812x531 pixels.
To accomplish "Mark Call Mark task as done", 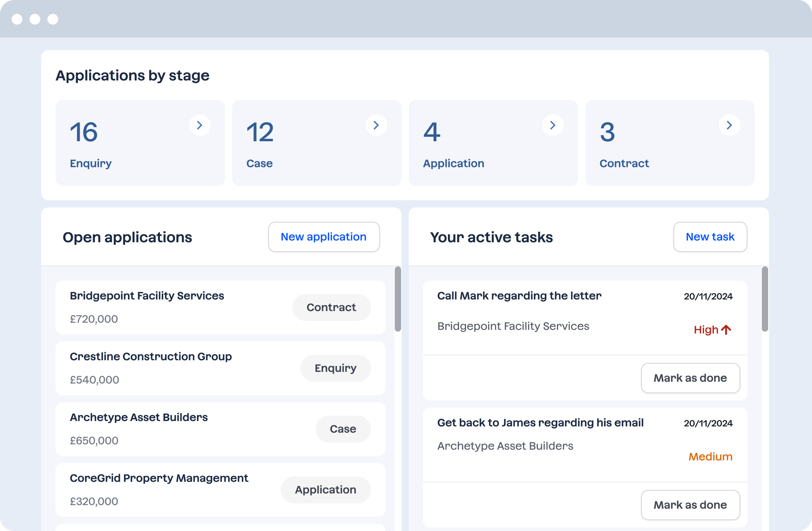I will 690,378.
